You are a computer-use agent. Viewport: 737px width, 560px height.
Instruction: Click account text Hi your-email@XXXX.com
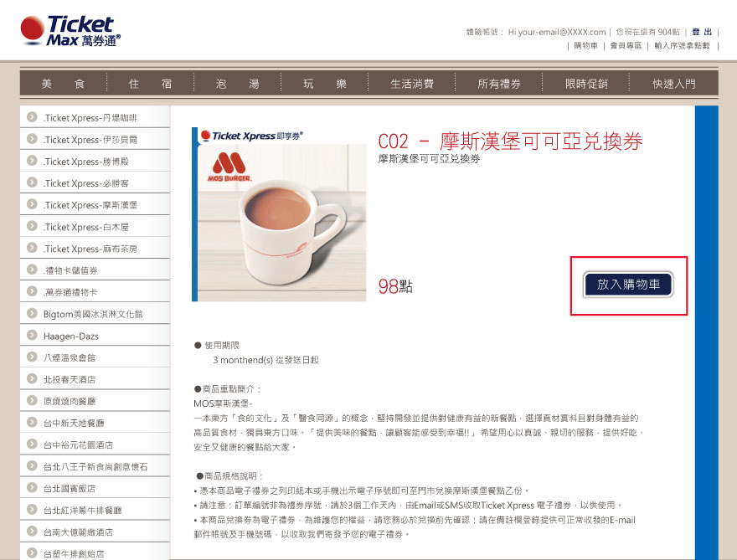click(x=556, y=32)
